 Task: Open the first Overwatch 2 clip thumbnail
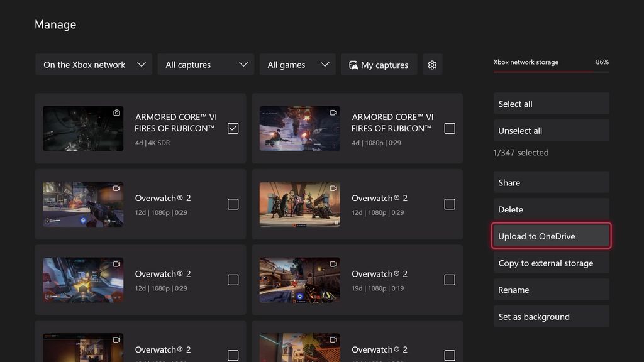pos(82,204)
